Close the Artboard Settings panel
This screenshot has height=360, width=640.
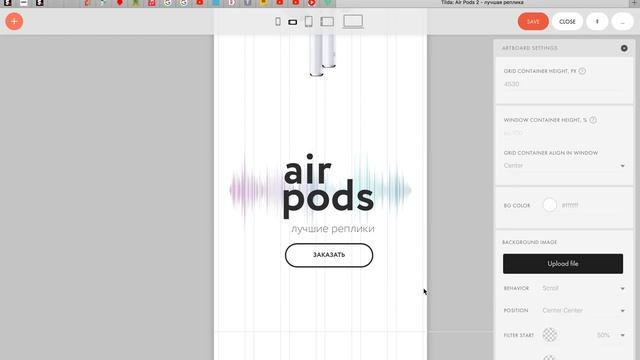pos(624,48)
